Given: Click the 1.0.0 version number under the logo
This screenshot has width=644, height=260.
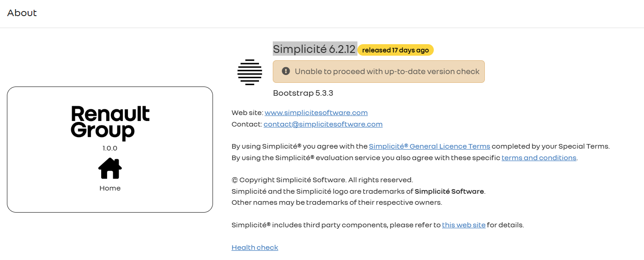Looking at the screenshot, I should point(110,148).
